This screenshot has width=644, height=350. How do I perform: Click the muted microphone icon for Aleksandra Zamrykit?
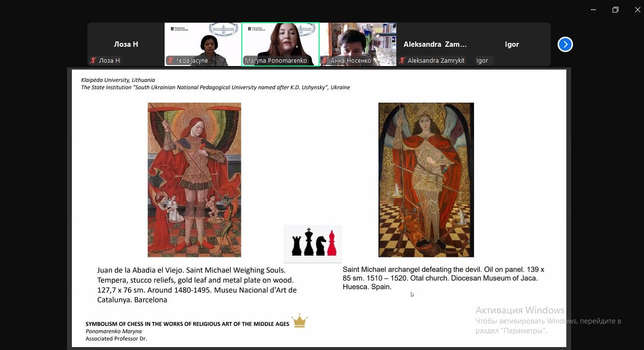pos(402,61)
